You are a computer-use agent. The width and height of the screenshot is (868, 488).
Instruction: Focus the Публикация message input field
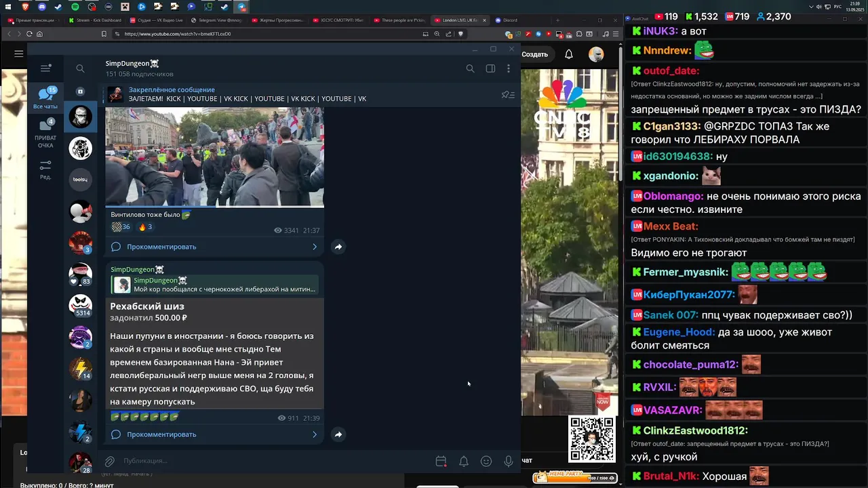pyautogui.click(x=275, y=461)
